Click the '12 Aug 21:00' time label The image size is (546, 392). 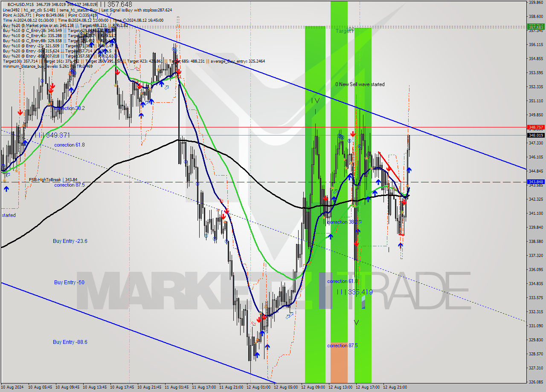[x=395, y=387]
